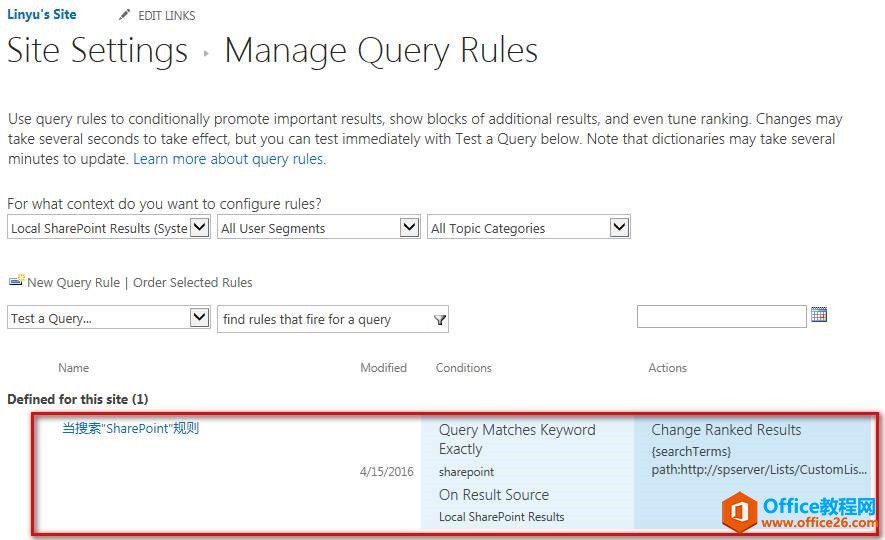Click the Site Settings breadcrumb title

tap(97, 51)
